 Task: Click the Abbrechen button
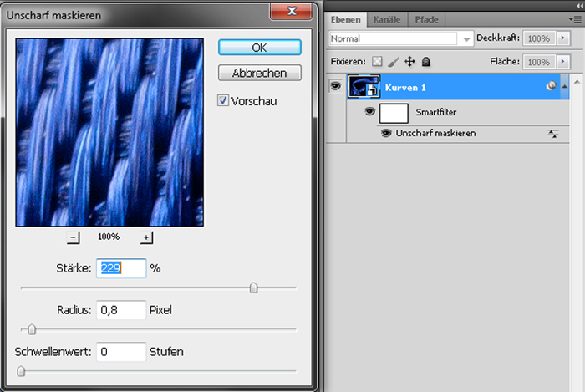[x=259, y=73]
